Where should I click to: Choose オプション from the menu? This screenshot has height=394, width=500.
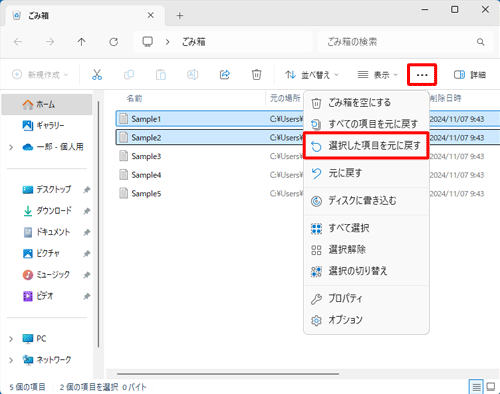coord(366,320)
